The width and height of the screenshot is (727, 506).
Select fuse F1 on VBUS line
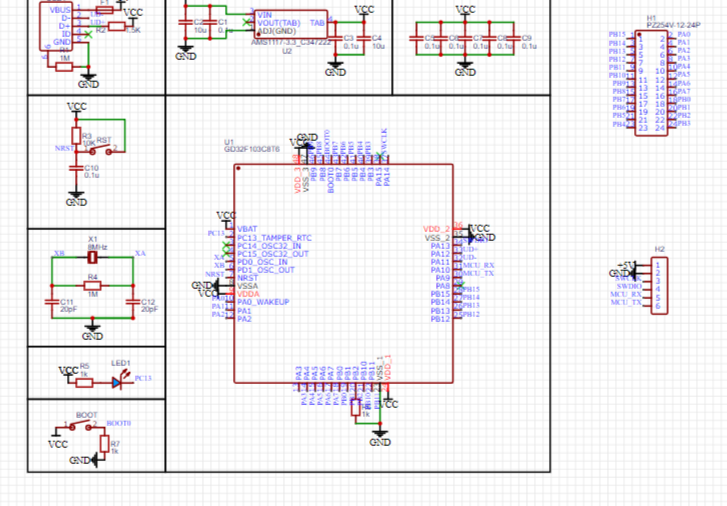coord(105,9)
